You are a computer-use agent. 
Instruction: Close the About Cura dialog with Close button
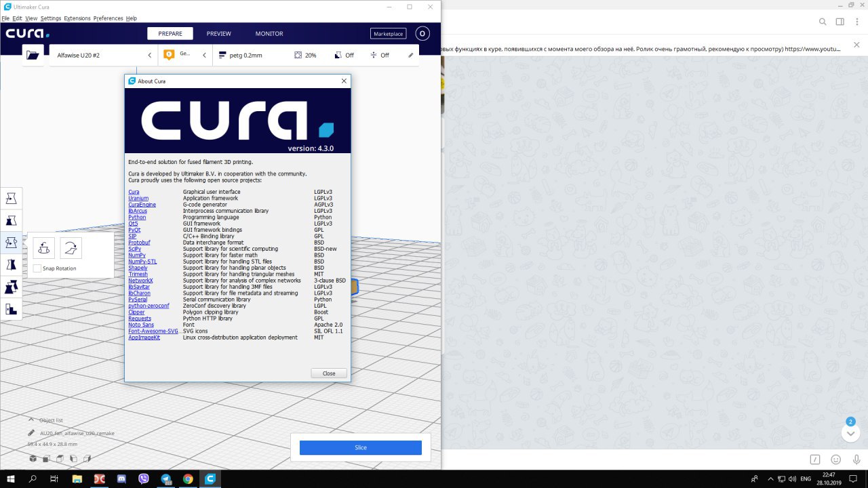coord(329,373)
